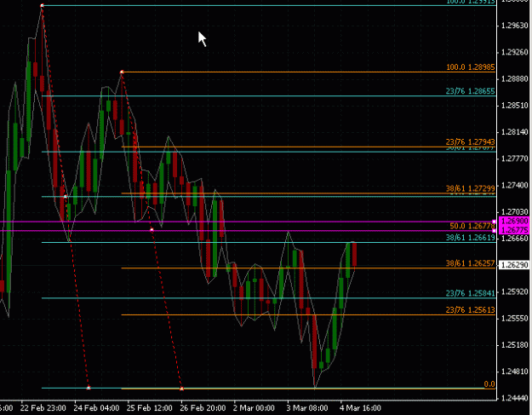This screenshot has height=415, width=532.
Task: Click the "24 Feb 04:00" time axis label
Action: coord(96,408)
